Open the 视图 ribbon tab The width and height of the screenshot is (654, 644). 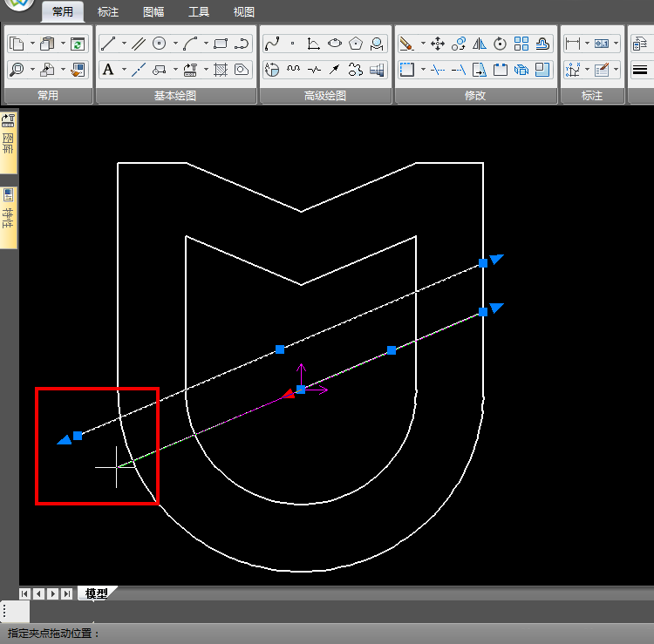coord(244,12)
